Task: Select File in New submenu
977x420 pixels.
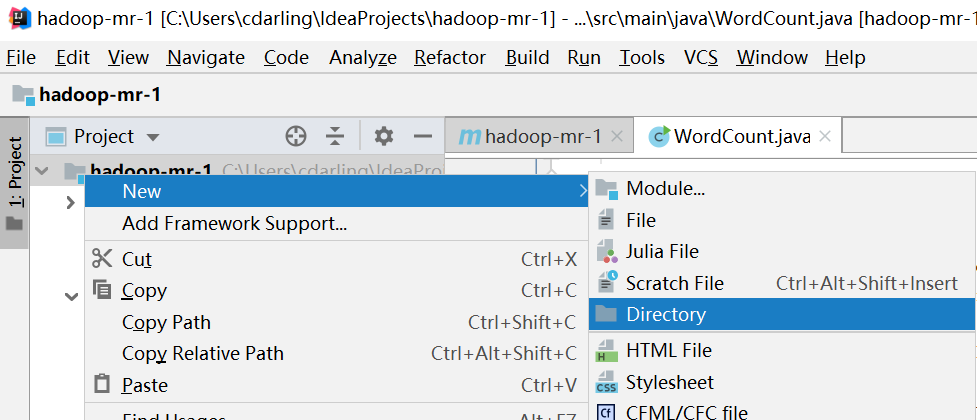Action: point(783,221)
